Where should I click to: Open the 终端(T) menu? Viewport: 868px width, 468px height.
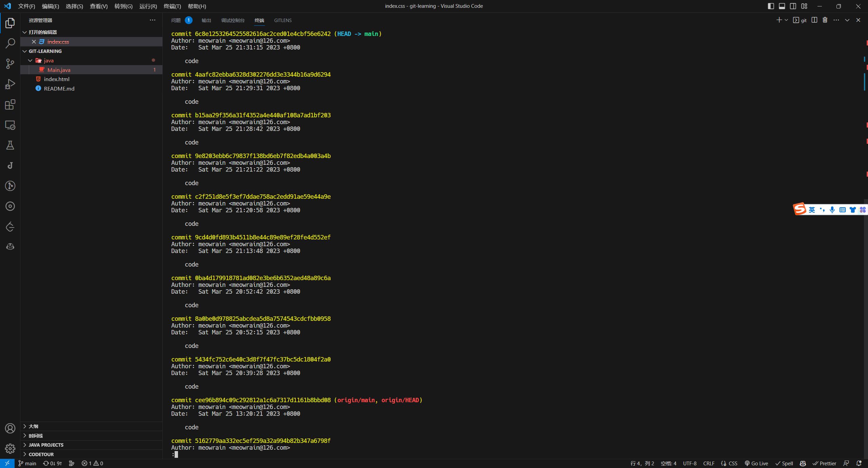click(x=172, y=6)
